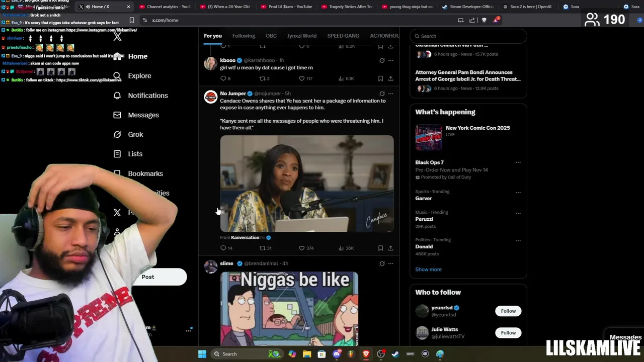Image resolution: width=644 pixels, height=362 pixels.
Task: Click the Explore magnifier icon
Action: (117, 76)
